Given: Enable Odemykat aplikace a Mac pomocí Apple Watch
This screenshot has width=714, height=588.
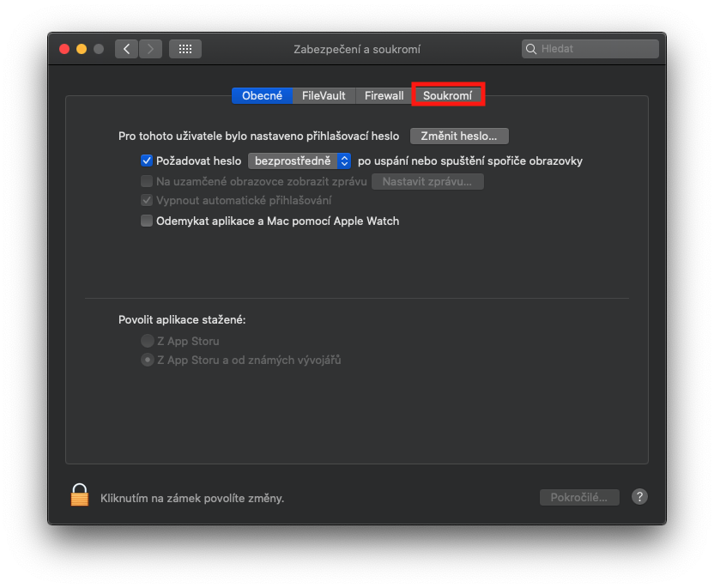Looking at the screenshot, I should point(147,221).
